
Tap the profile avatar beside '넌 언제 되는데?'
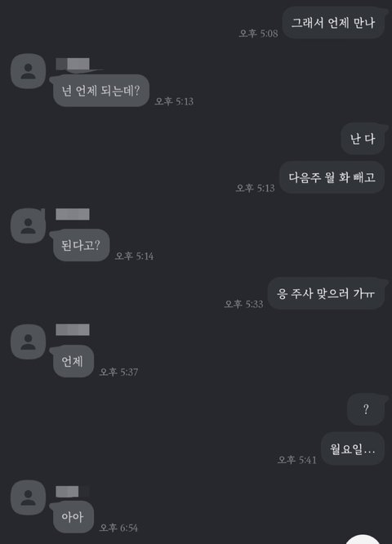28,71
